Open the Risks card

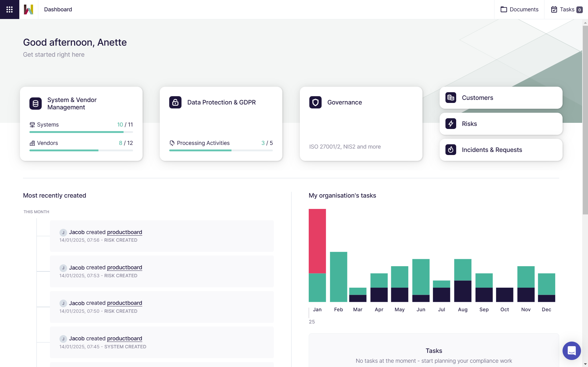(x=501, y=124)
